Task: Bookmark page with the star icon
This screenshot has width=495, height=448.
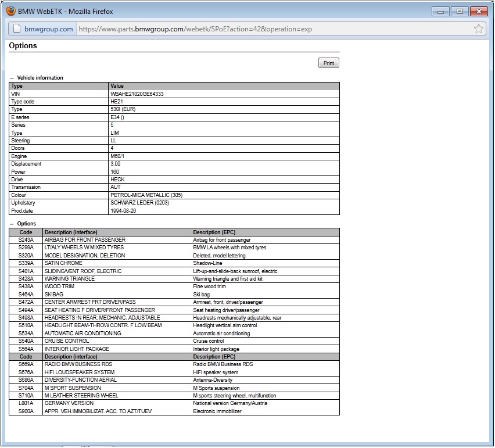Action: tap(479, 28)
